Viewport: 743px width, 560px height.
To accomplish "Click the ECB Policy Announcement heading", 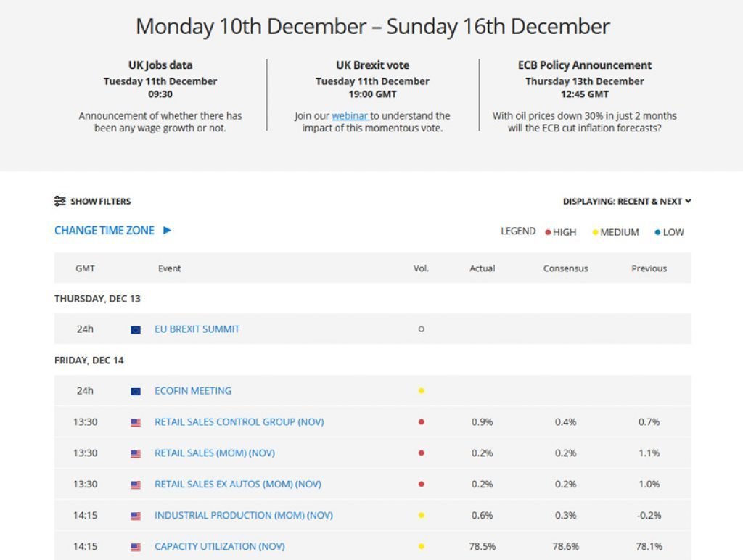I will coord(585,65).
